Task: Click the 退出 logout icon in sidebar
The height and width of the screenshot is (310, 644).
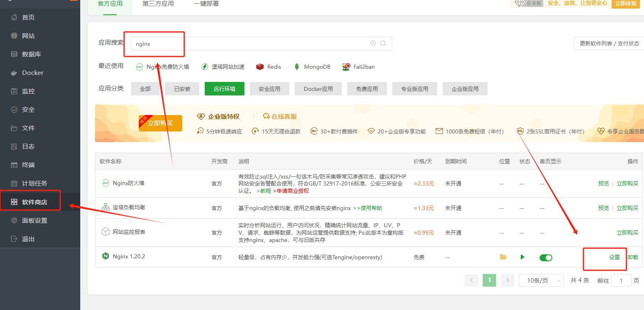Action: click(14, 239)
